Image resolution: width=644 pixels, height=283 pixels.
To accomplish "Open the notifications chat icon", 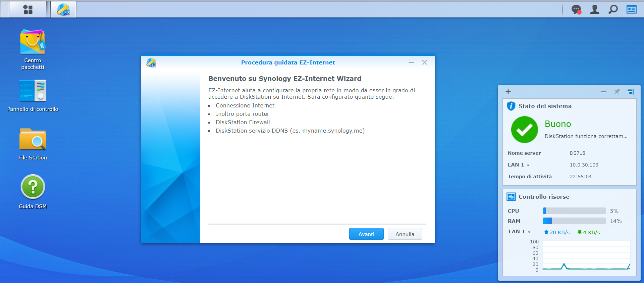I will tap(576, 9).
